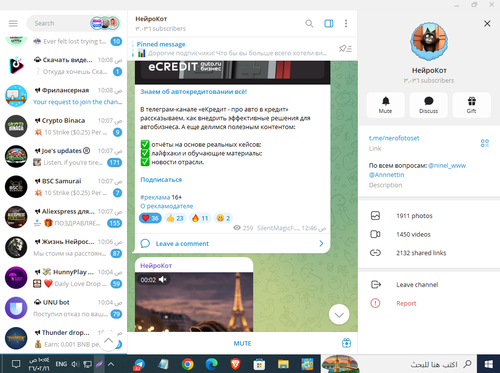
Task: Open the BSC Samurai chat
Action: 63,187
